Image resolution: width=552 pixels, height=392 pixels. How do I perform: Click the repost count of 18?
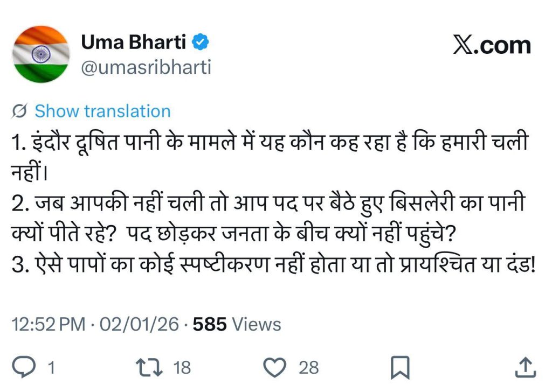pos(182,368)
